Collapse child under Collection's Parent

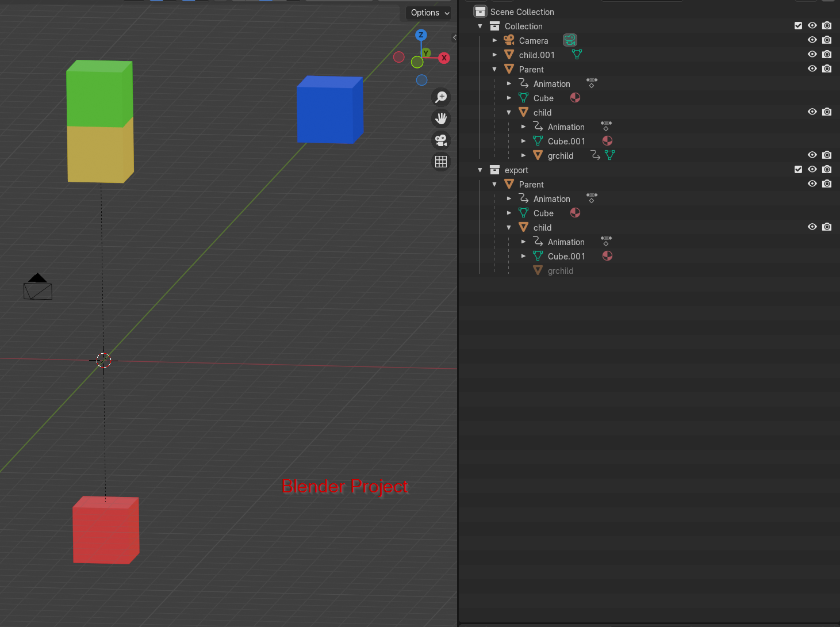coord(509,112)
